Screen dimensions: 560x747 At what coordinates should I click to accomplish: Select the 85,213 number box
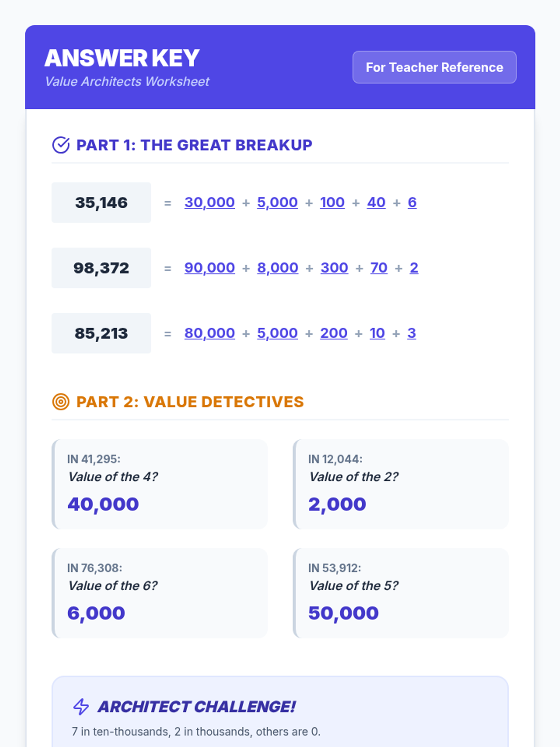click(101, 333)
